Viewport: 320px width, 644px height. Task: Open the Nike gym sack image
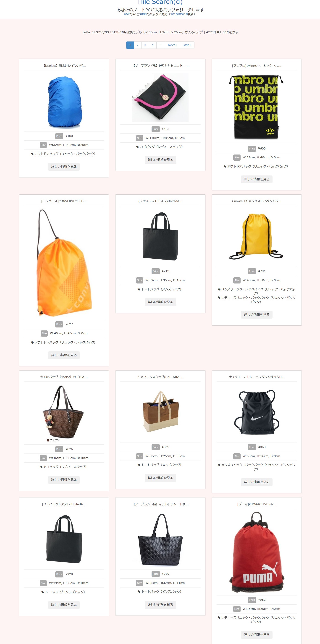click(x=256, y=412)
